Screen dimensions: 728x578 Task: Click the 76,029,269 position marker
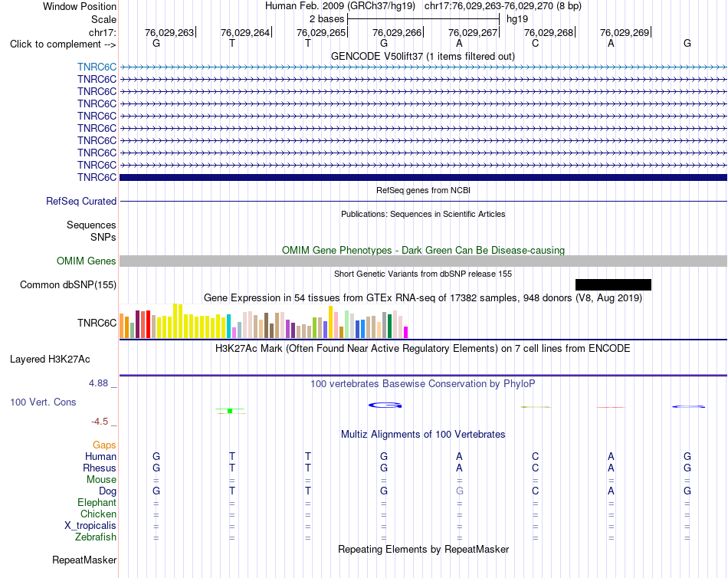tap(625, 32)
